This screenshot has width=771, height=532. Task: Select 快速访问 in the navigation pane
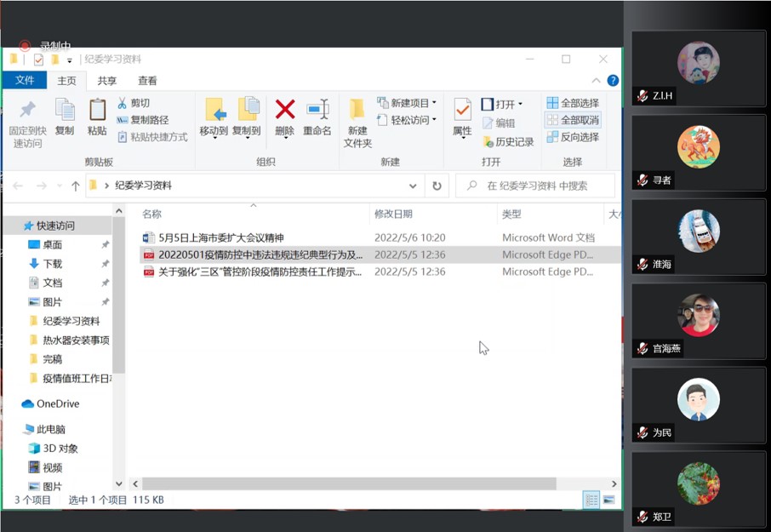55,226
